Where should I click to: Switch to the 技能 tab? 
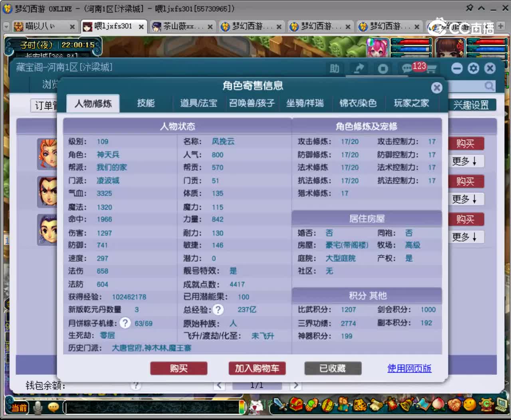[x=147, y=103]
